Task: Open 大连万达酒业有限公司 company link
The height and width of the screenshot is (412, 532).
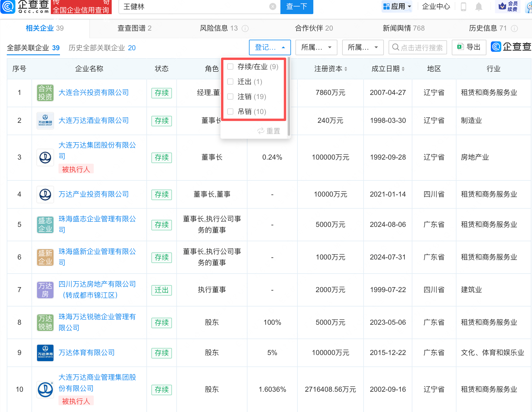Action: tap(93, 120)
